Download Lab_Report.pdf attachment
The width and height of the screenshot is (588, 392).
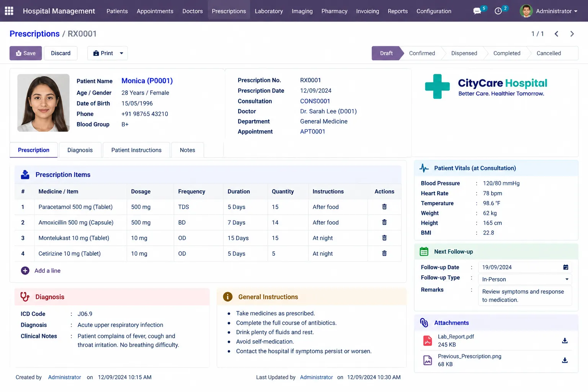point(565,341)
